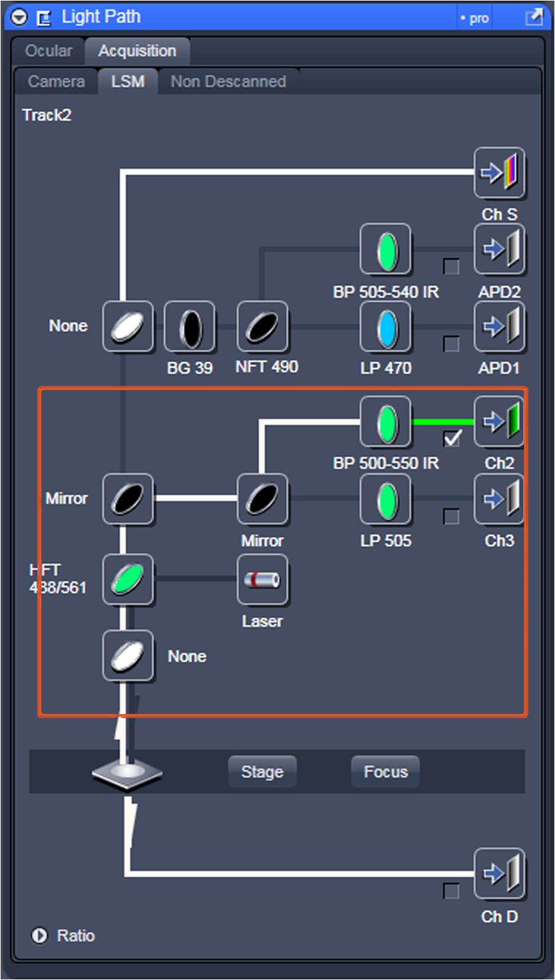Click the NFT 490 label text

267,367
